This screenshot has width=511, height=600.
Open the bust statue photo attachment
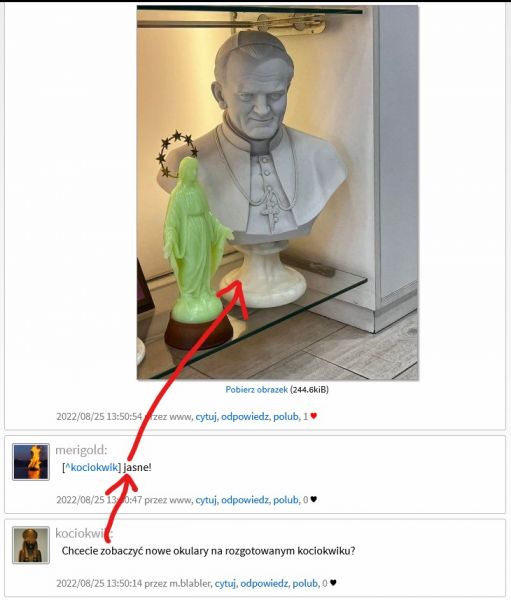[278, 192]
